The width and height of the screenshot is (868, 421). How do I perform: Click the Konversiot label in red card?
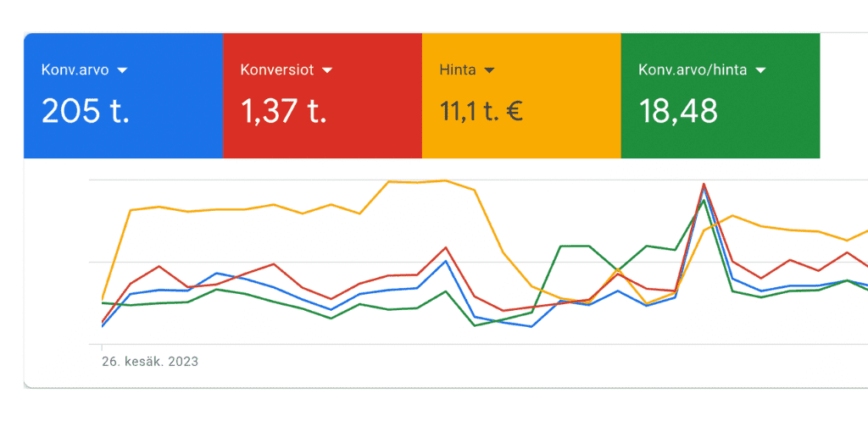tap(277, 70)
